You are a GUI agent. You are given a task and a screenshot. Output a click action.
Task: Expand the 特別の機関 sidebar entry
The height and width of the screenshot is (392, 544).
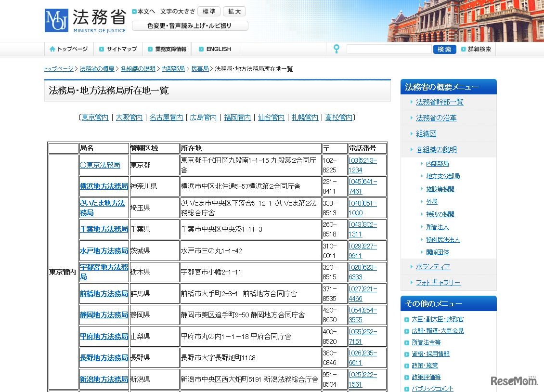tap(440, 214)
